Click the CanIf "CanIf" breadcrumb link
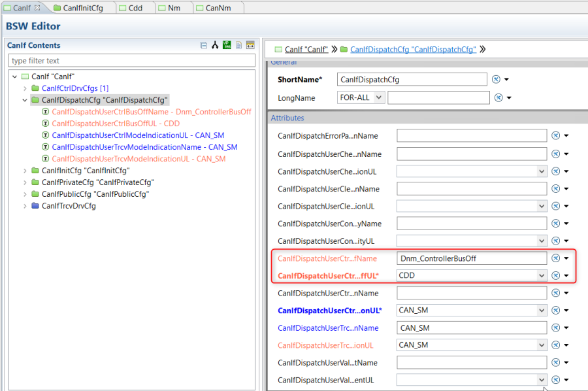This screenshot has width=588, height=391. [x=306, y=50]
